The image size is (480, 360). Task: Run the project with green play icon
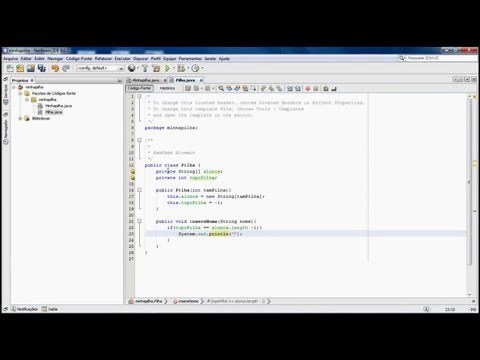(x=167, y=68)
